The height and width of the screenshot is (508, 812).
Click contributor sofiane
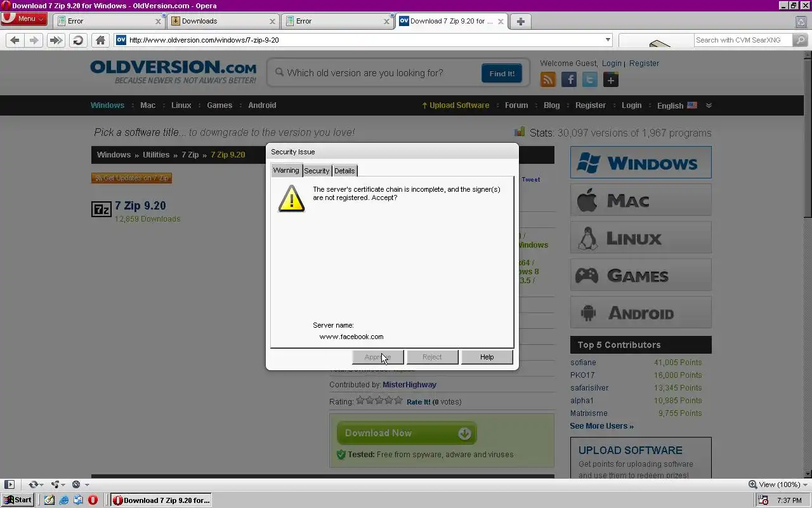pos(583,363)
